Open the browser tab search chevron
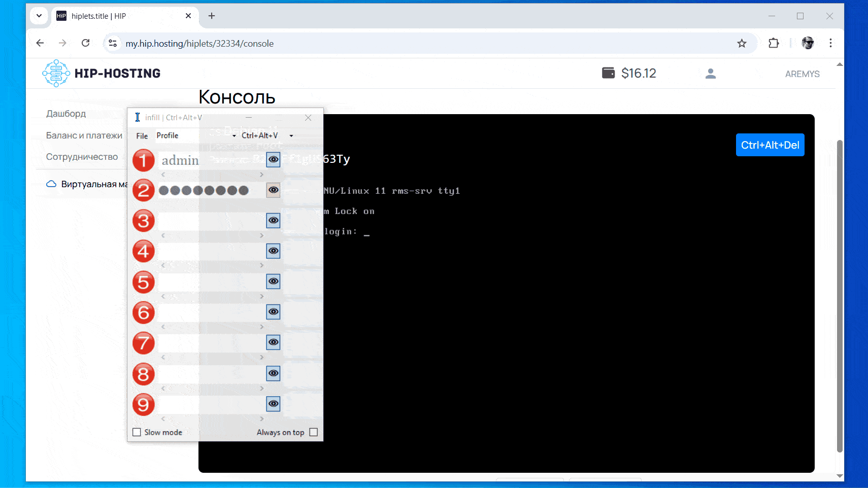 tap(39, 16)
